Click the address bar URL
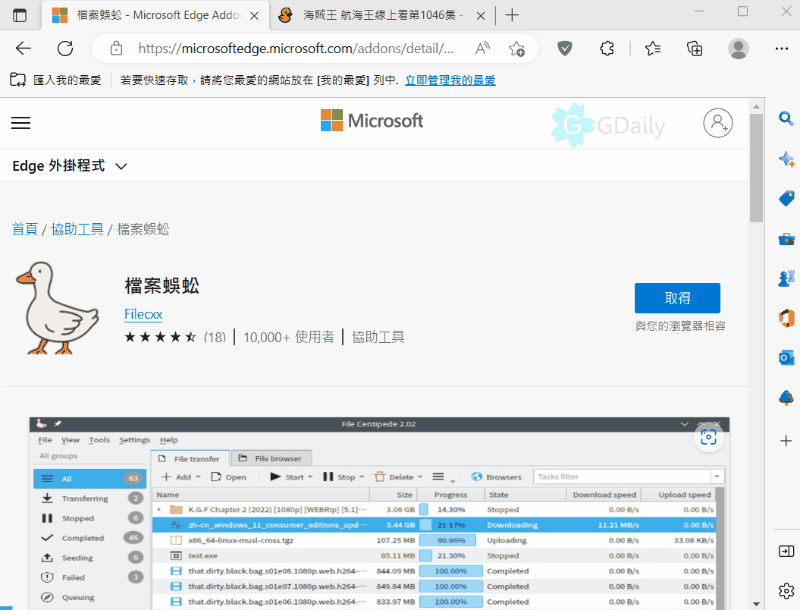Image resolution: width=800 pixels, height=610 pixels. (295, 48)
